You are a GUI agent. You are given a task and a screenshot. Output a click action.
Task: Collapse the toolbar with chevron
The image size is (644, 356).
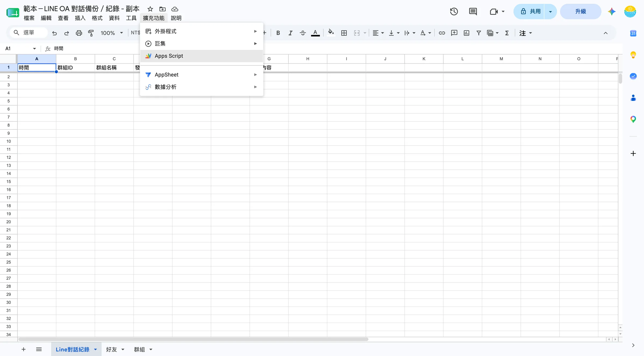tap(606, 33)
